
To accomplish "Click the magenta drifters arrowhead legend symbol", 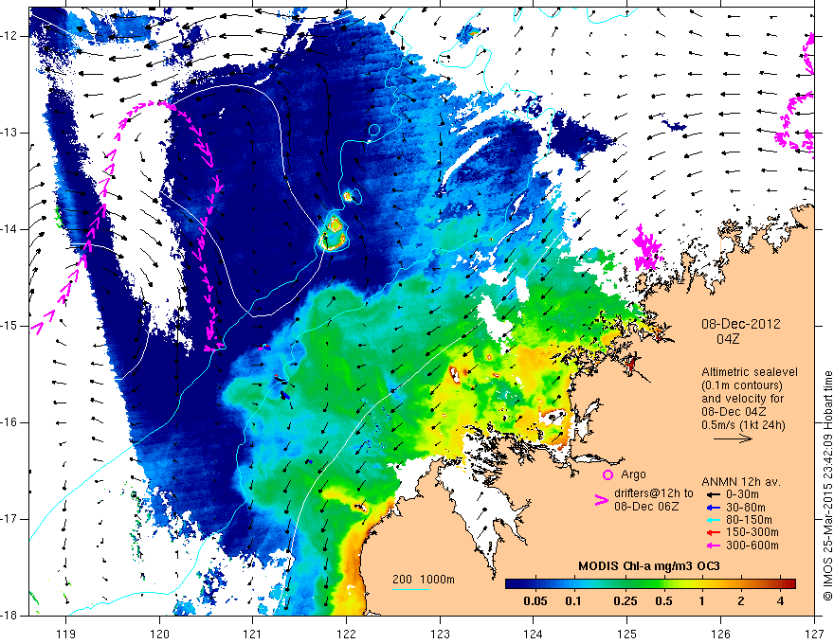I will 602,500.
